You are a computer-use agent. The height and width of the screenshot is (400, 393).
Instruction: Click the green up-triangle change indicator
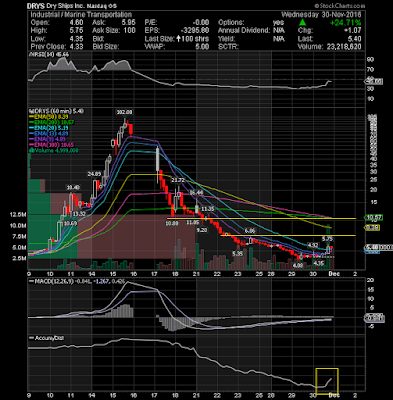point(302,22)
